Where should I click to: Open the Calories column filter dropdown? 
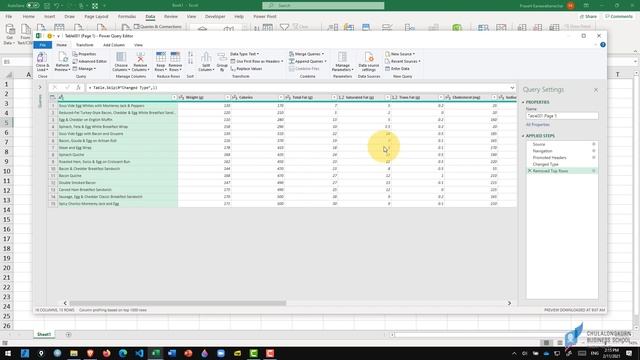pos(281,97)
